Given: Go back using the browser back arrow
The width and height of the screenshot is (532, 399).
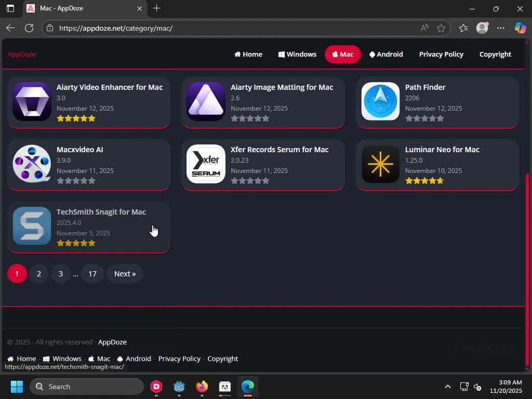Looking at the screenshot, I should [x=10, y=28].
